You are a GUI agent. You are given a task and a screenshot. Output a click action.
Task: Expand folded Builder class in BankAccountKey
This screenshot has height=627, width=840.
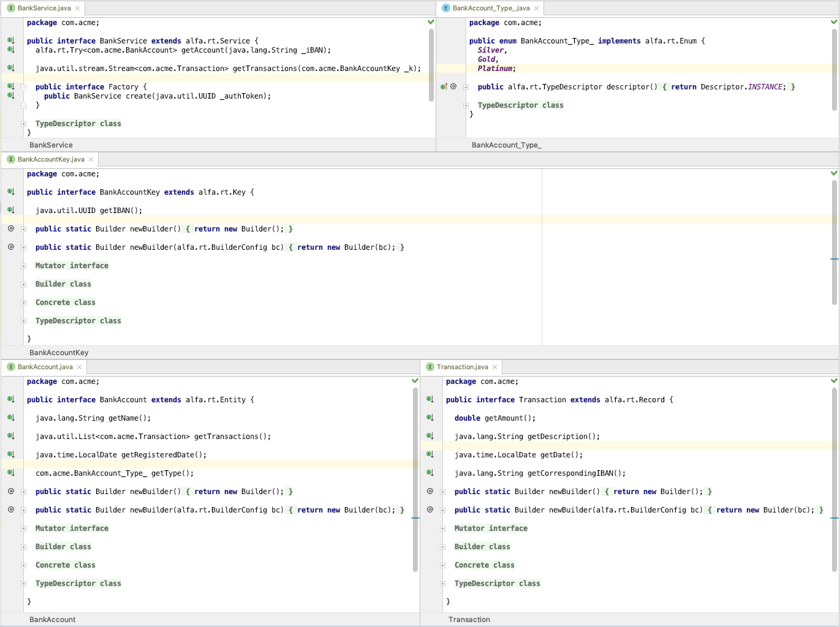click(23, 284)
